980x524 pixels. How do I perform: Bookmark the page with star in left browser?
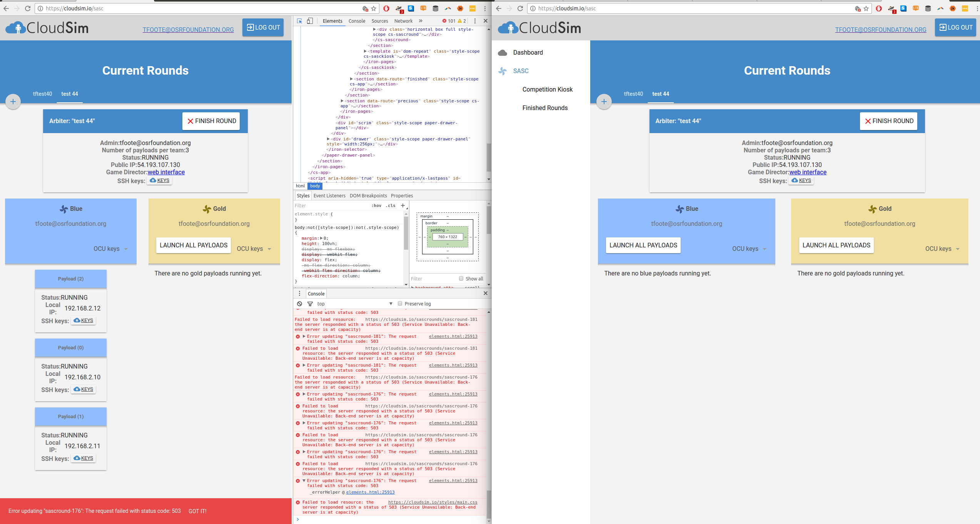point(374,8)
